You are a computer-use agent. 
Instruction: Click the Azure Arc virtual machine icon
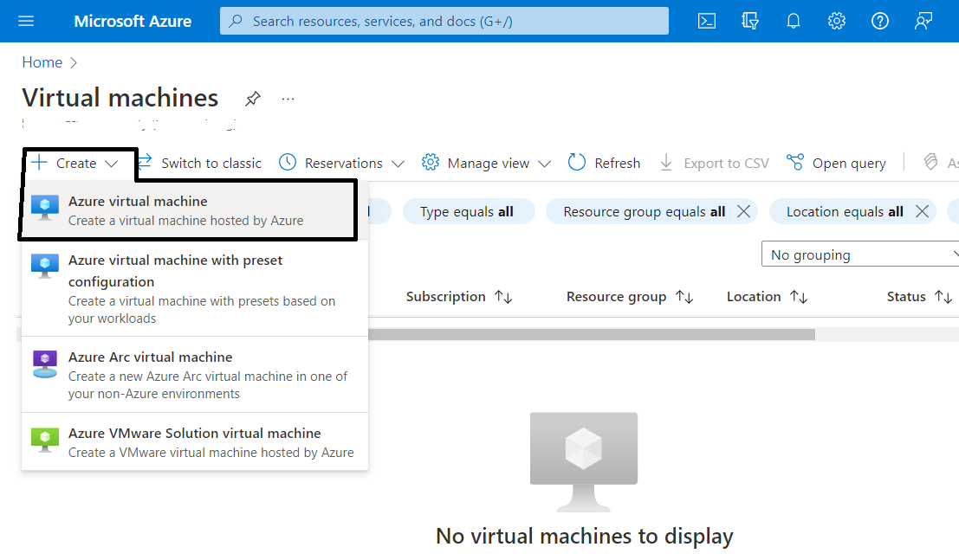pyautogui.click(x=45, y=364)
